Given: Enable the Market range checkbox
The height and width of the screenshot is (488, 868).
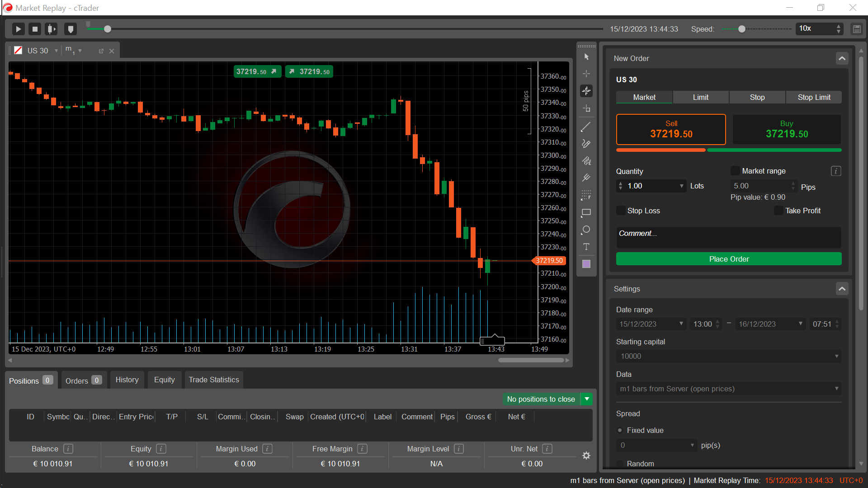Looking at the screenshot, I should [735, 171].
